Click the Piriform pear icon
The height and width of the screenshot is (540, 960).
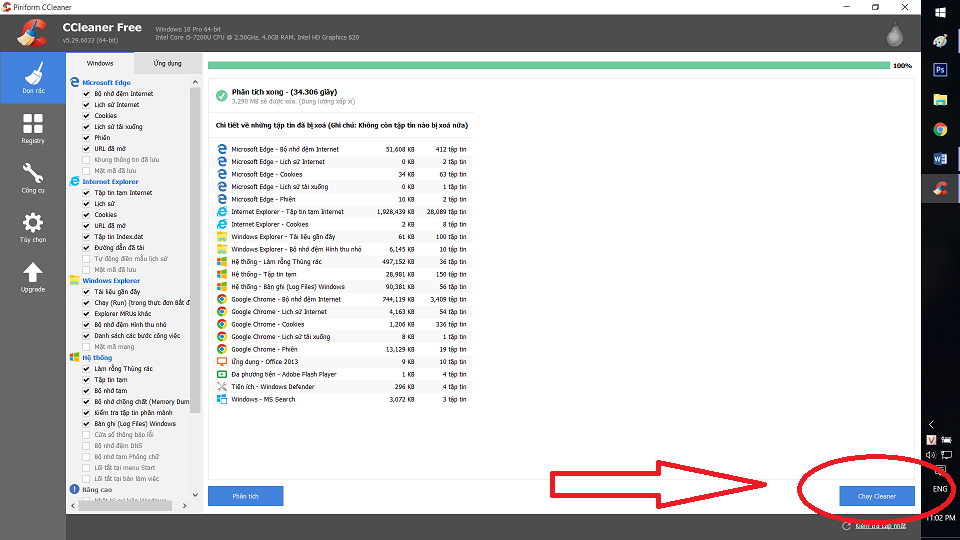tap(894, 34)
